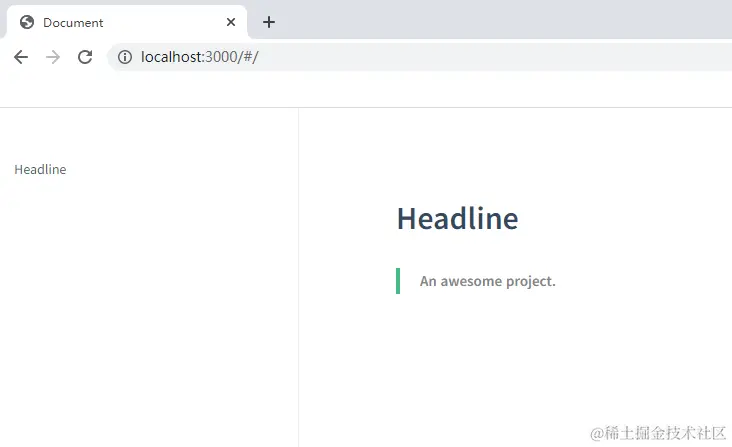Click the 'An awesome project.' quote text

(x=487, y=281)
